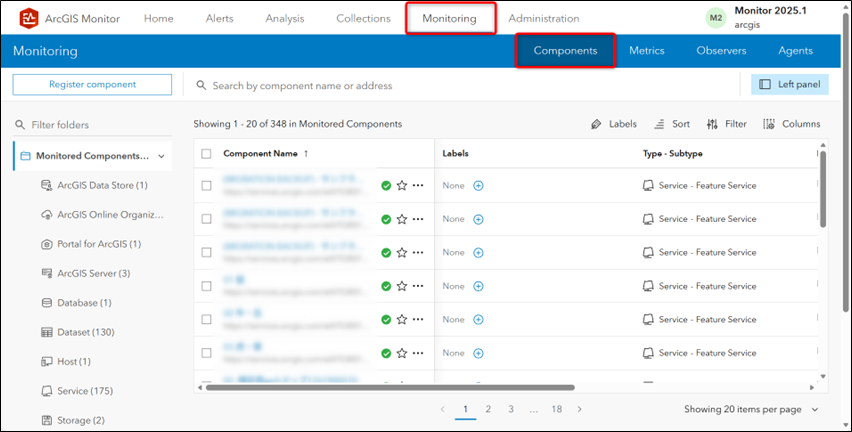The height and width of the screenshot is (432, 852).
Task: Jump to page 18
Action: (556, 409)
